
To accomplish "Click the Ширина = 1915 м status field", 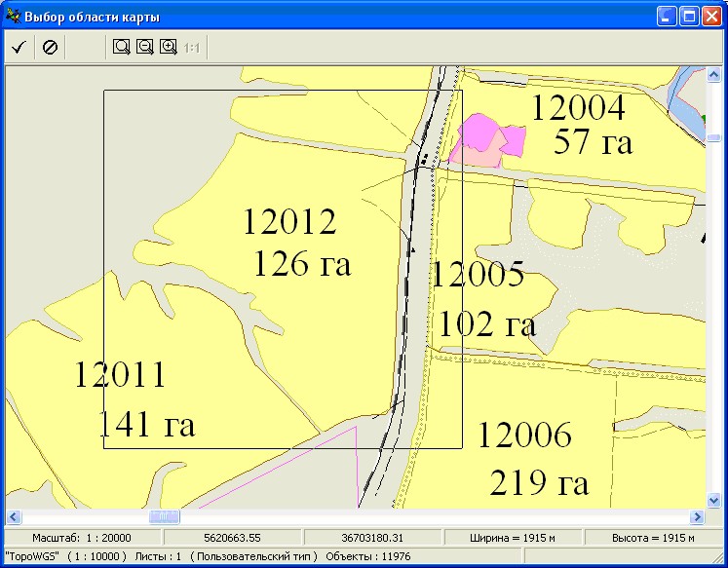I will [x=512, y=538].
